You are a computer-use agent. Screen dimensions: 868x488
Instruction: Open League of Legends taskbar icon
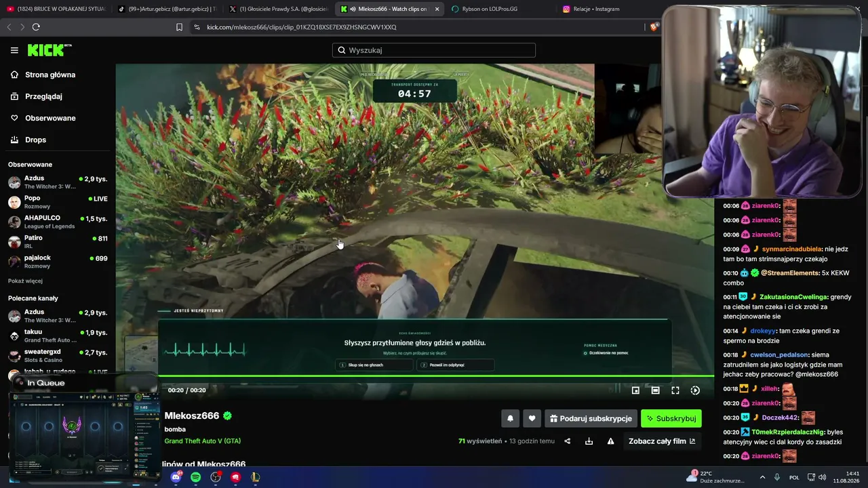click(255, 477)
